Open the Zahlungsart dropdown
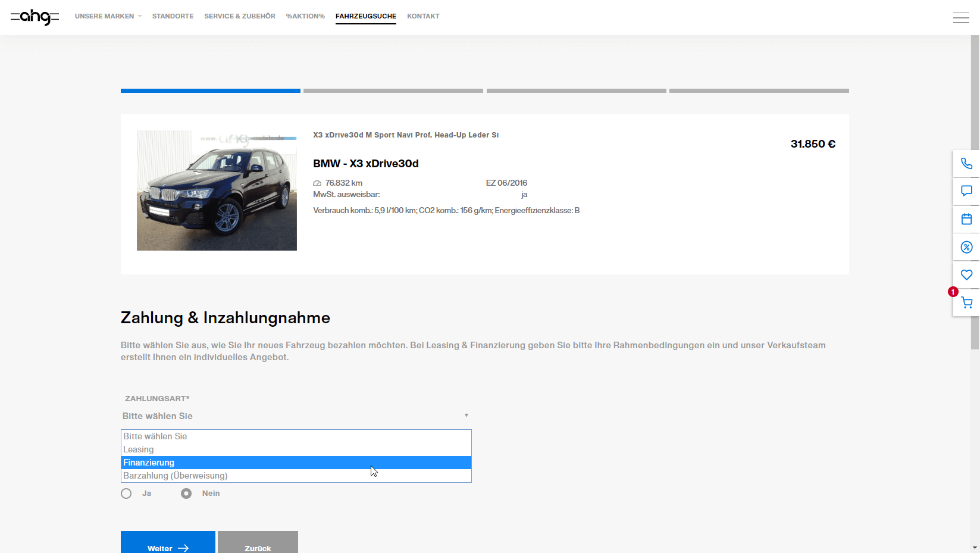This screenshot has height=553, width=980. (x=296, y=415)
